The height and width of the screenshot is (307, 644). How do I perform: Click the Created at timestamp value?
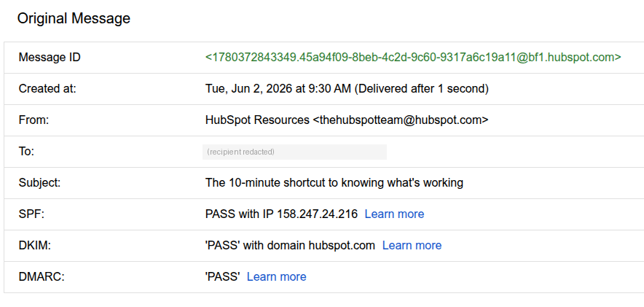347,89
